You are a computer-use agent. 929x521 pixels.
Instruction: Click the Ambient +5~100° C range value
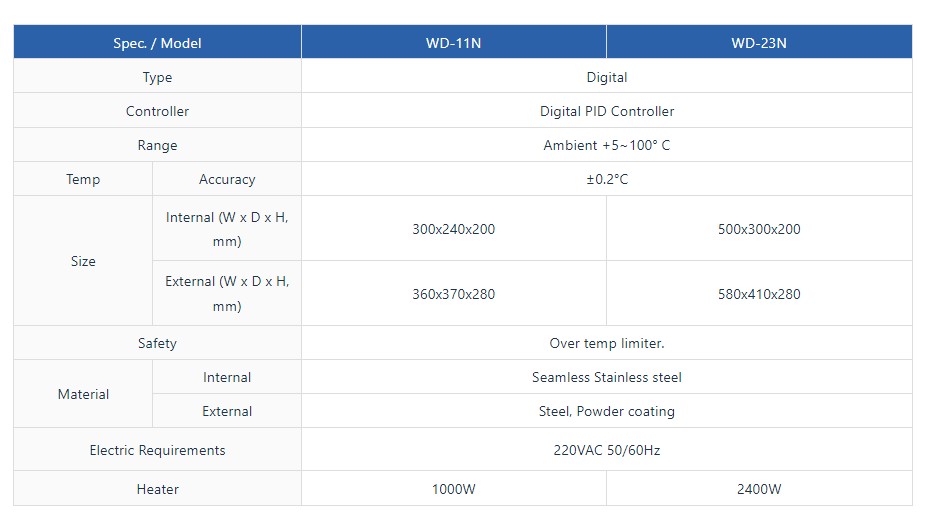[606, 145]
